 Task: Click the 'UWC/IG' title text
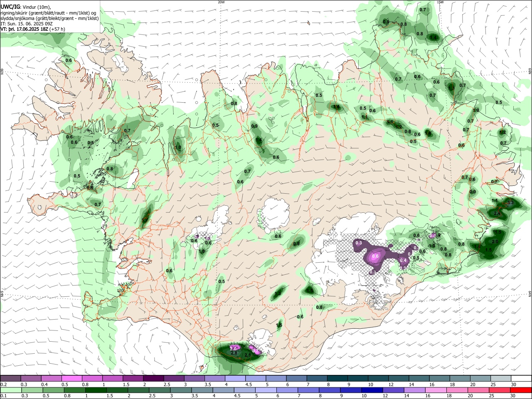click(10, 7)
